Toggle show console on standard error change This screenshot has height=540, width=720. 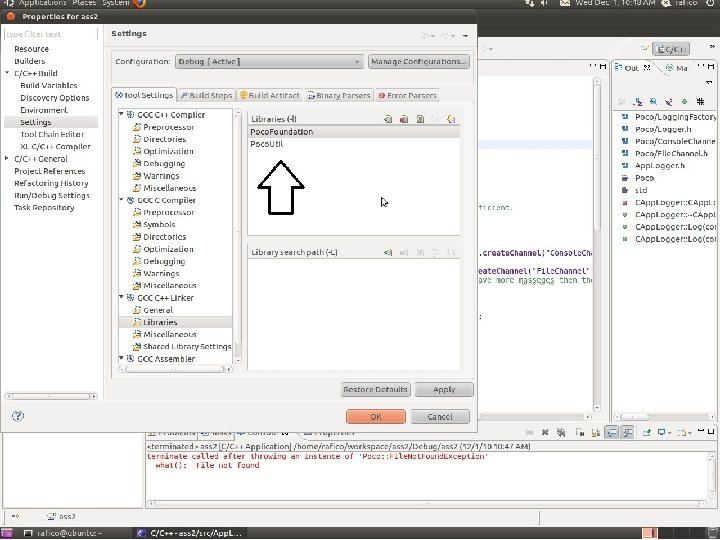pos(627,432)
